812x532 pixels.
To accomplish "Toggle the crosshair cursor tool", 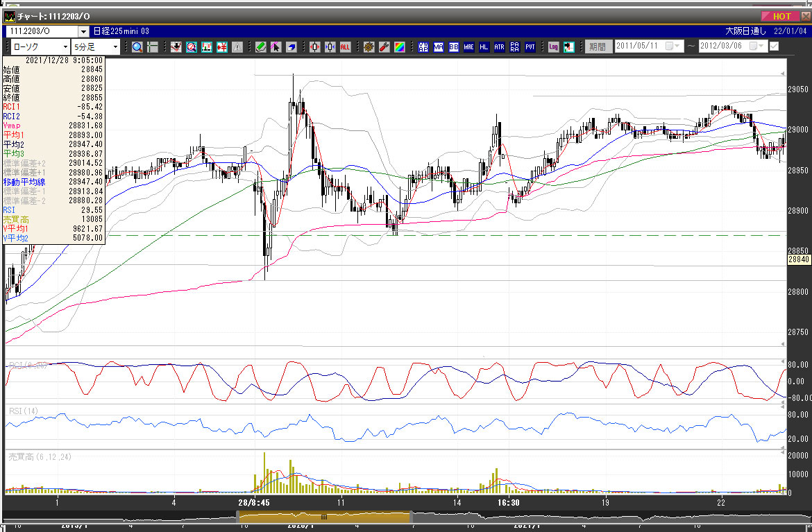I will click(x=152, y=47).
